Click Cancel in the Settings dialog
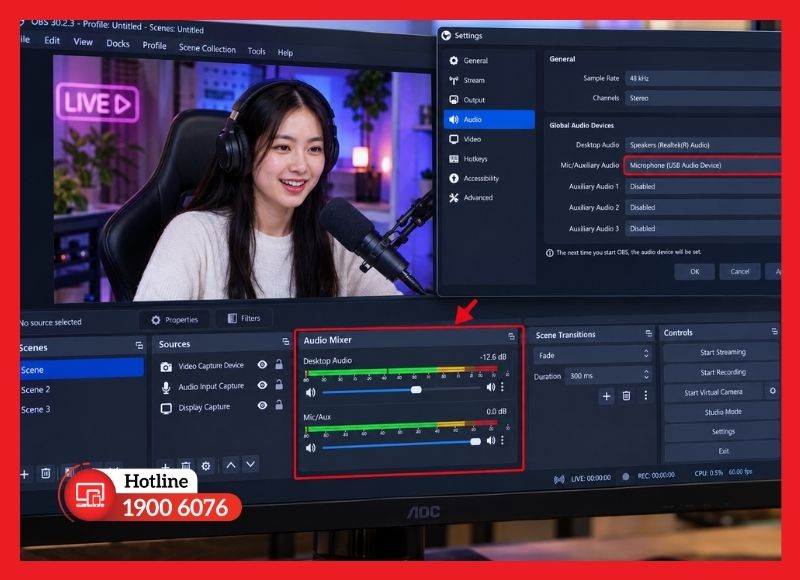Screen dimensions: 800x580 pyautogui.click(x=739, y=271)
